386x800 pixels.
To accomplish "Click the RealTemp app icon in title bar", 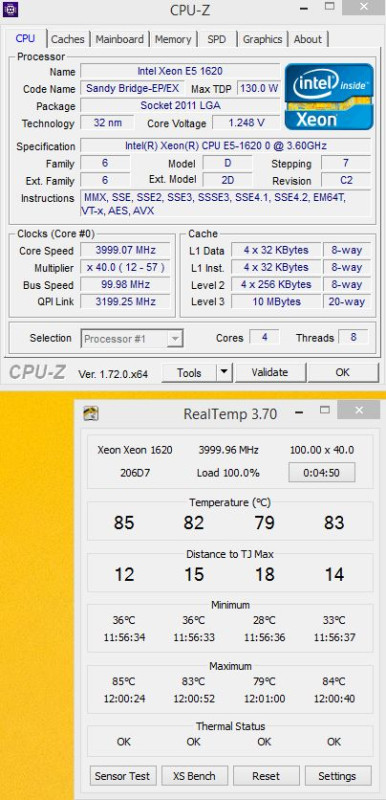I will [x=91, y=413].
